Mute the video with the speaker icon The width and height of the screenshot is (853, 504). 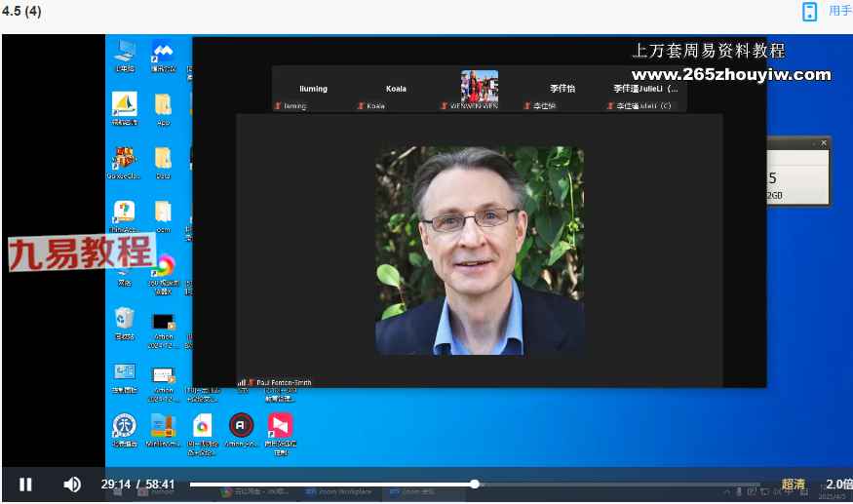pos(72,485)
